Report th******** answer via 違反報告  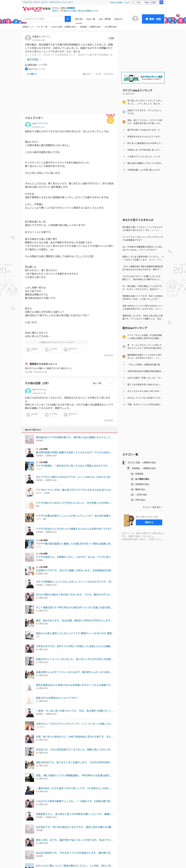point(108,421)
